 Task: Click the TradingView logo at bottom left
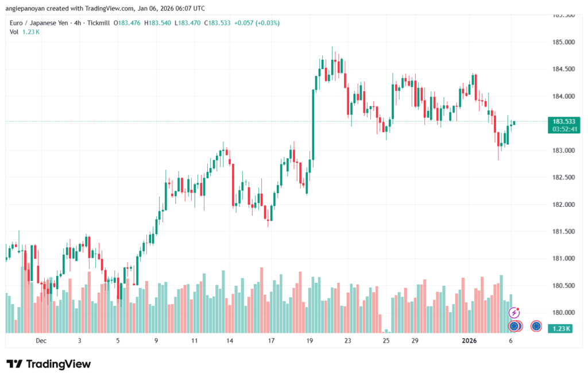48,364
